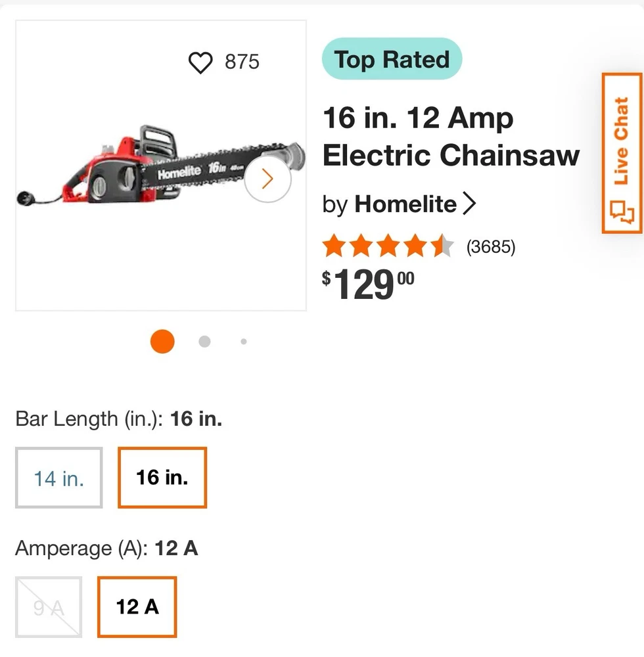This screenshot has width=644, height=657.
Task: Click the 16 in. 12 Amp product title
Action: (x=451, y=137)
